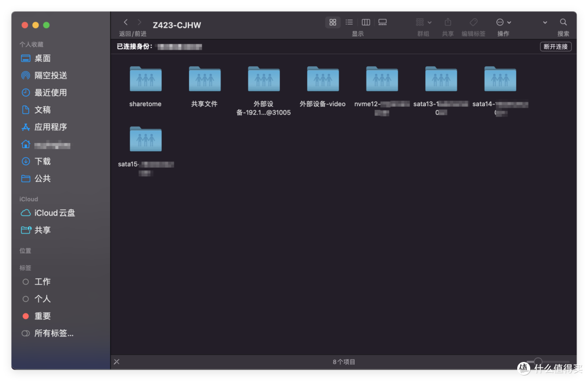Expand the toolbar overflow chevron
Screen dimensions: 588x381
[544, 23]
